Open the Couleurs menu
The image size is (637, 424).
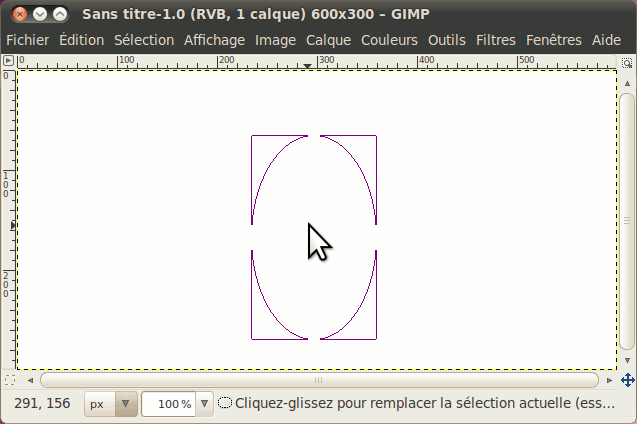click(389, 40)
